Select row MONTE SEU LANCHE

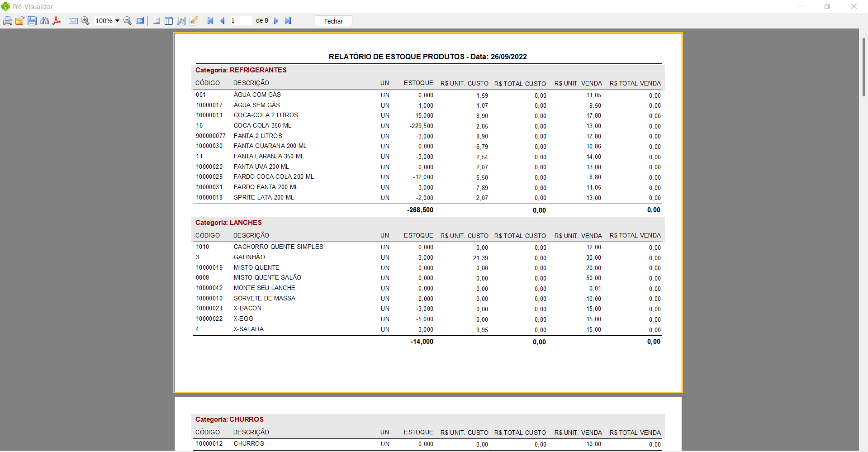(x=428, y=288)
